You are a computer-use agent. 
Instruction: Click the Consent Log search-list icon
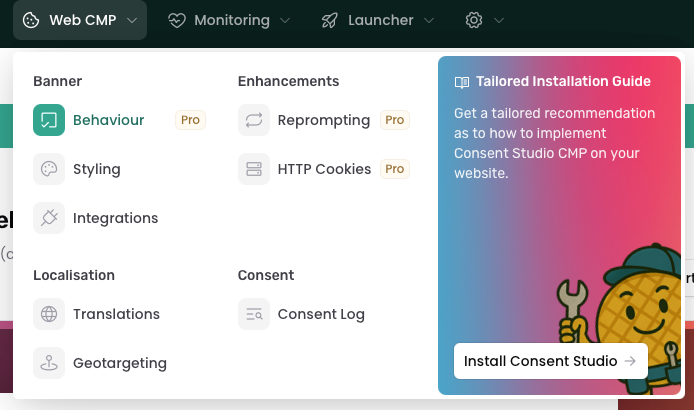click(x=254, y=314)
